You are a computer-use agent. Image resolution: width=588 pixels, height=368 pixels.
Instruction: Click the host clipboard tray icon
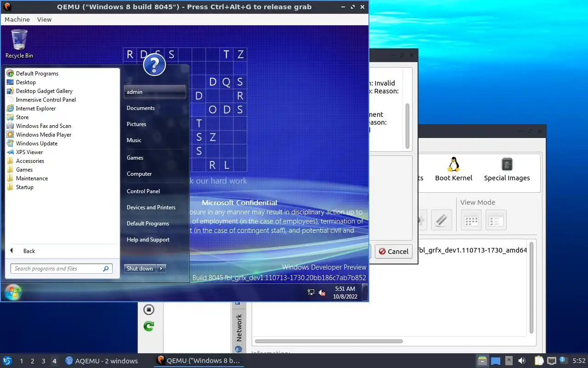click(539, 361)
